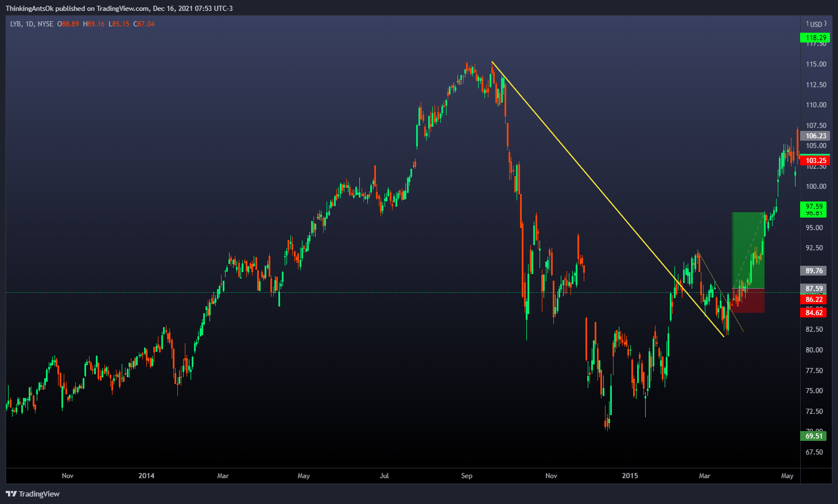Select the 1D interval label in legend
The image size is (838, 504).
[x=30, y=24]
